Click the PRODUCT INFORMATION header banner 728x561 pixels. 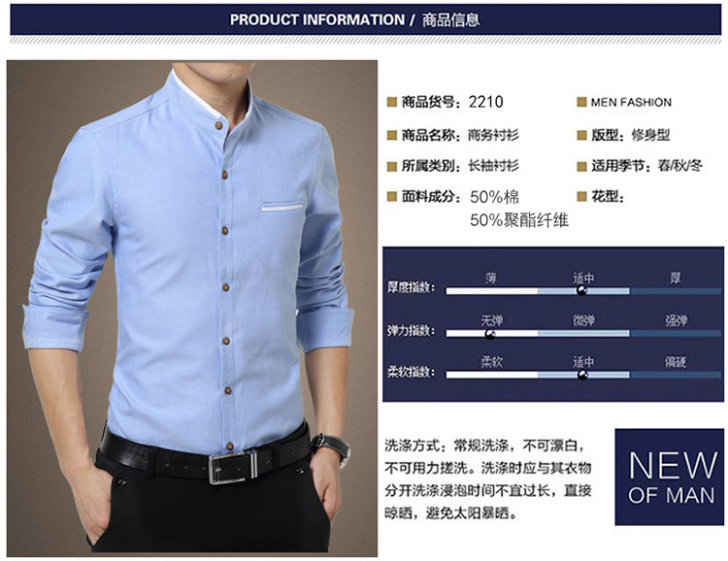tap(365, 19)
